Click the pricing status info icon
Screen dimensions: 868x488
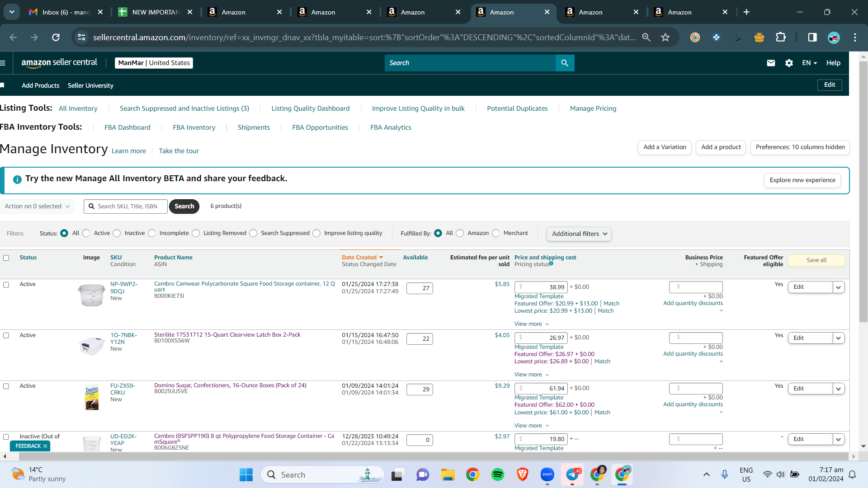[x=551, y=263]
